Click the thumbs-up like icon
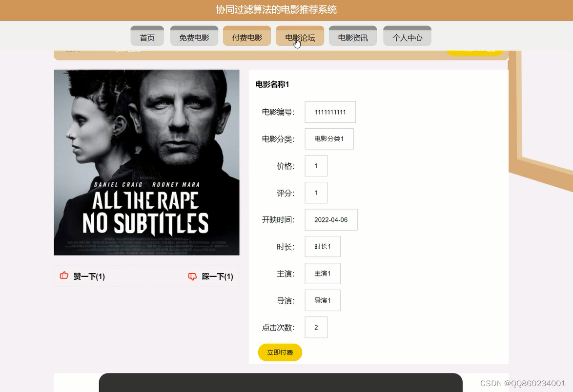 [x=64, y=275]
